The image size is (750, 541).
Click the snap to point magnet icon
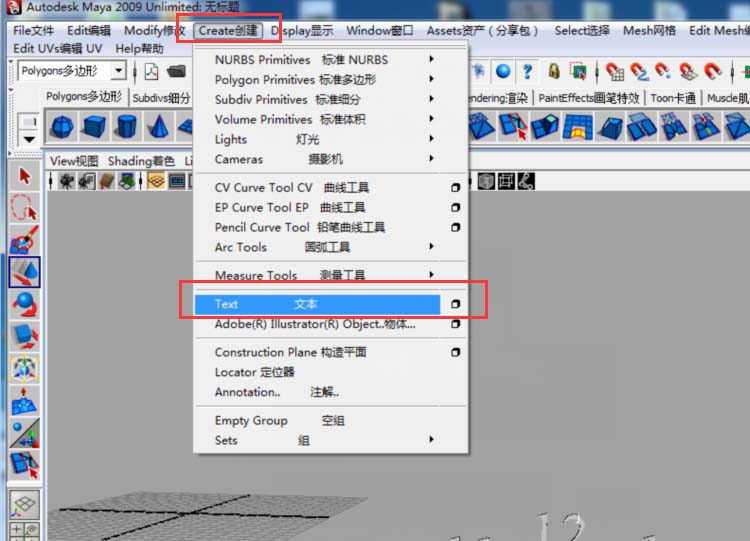tap(663, 72)
